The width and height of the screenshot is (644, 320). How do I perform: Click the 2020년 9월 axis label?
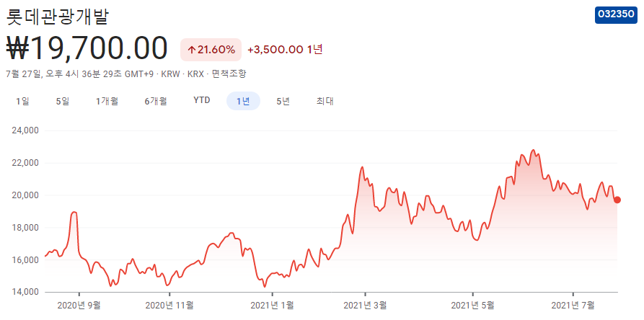coord(79,305)
